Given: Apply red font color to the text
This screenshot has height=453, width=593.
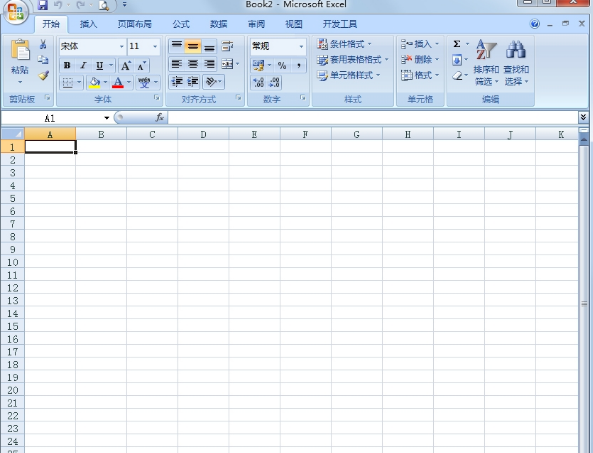Looking at the screenshot, I should pos(118,82).
